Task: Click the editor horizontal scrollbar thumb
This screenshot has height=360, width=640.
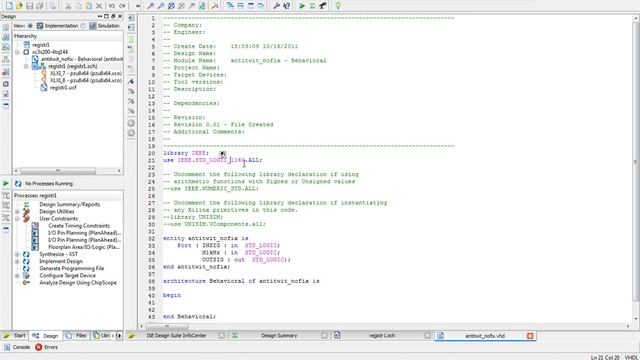Action: click(x=167, y=326)
